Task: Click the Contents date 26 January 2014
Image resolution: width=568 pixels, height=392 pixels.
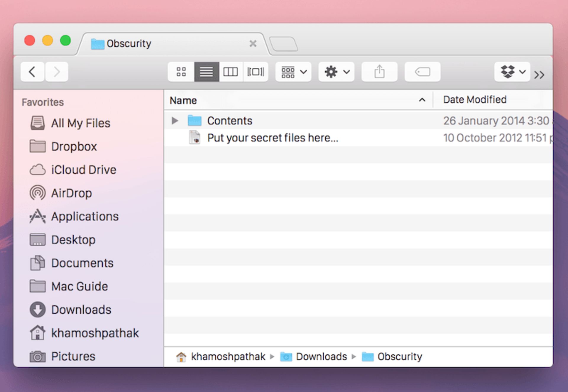Action: 498,121
